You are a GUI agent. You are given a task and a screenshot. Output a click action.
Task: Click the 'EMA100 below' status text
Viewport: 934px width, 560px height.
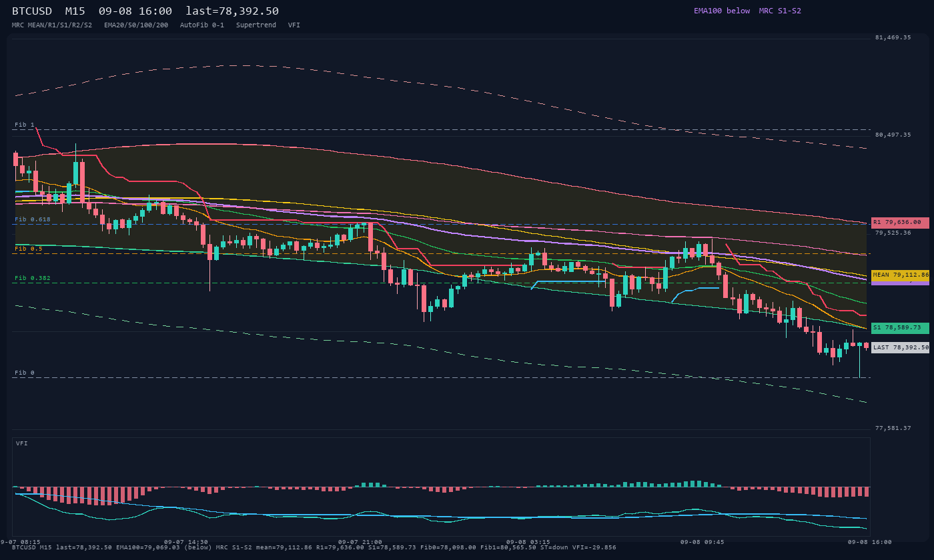[x=722, y=11]
